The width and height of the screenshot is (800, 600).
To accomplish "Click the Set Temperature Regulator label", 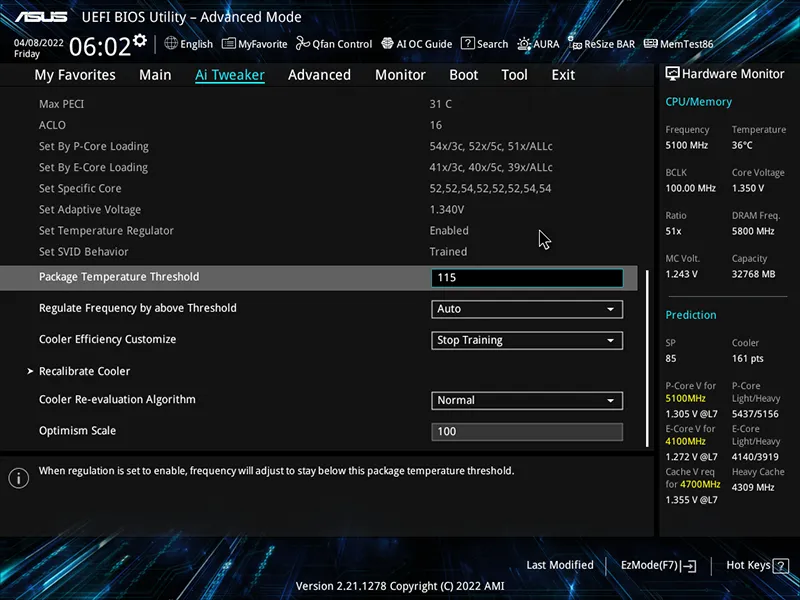I will tap(106, 231).
